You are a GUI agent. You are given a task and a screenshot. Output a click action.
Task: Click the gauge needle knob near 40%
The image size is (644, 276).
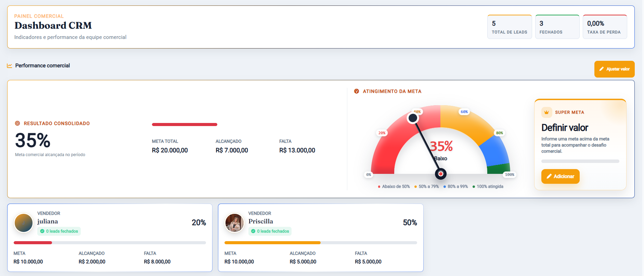tap(413, 118)
